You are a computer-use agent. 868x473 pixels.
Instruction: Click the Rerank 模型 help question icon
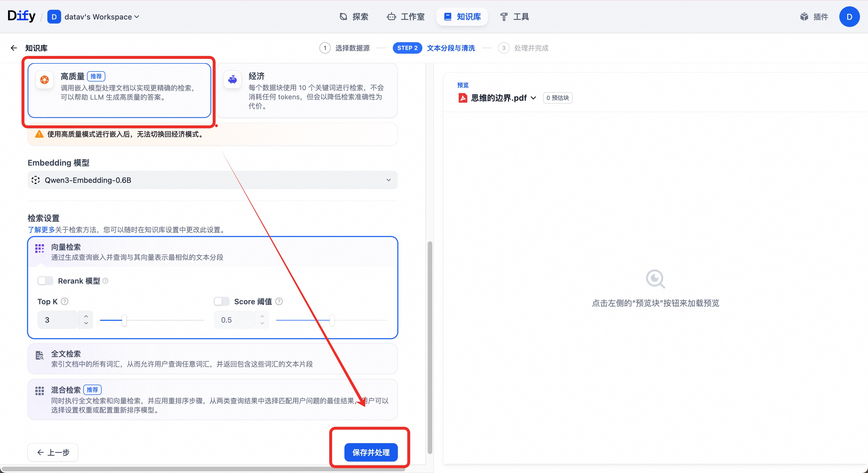(105, 281)
